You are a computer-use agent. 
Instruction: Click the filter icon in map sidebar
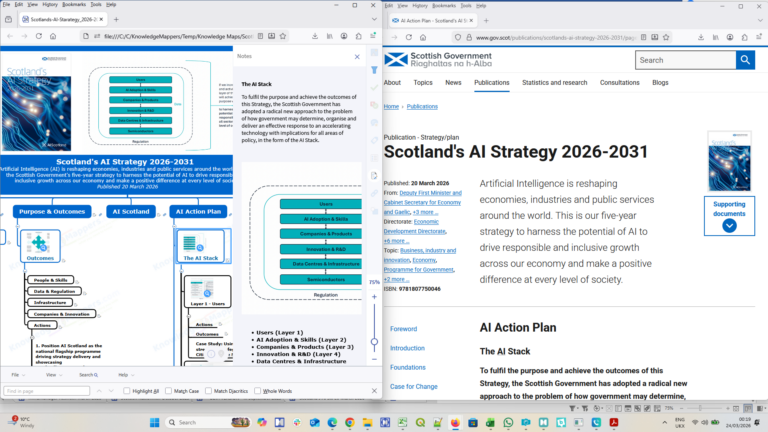pyautogui.click(x=374, y=70)
